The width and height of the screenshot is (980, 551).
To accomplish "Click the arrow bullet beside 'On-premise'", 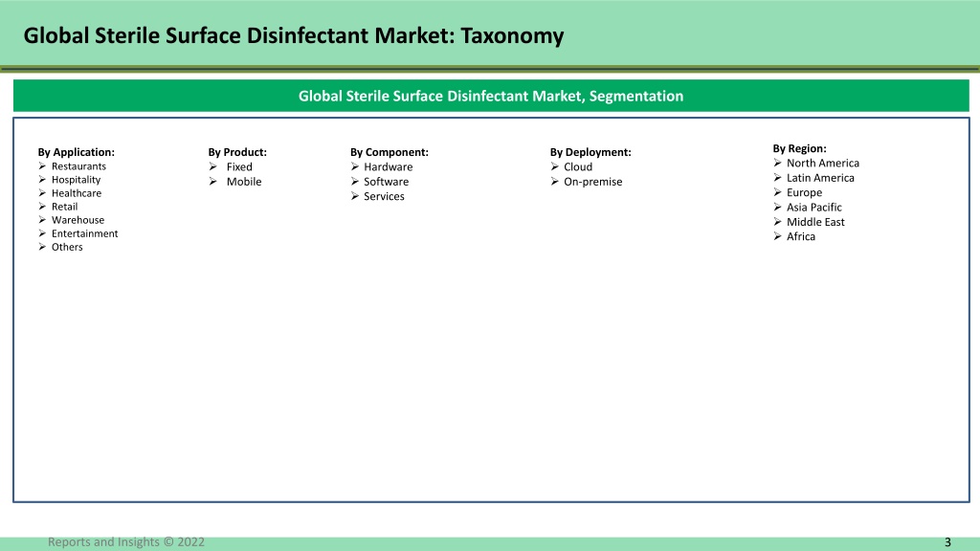I will click(555, 182).
